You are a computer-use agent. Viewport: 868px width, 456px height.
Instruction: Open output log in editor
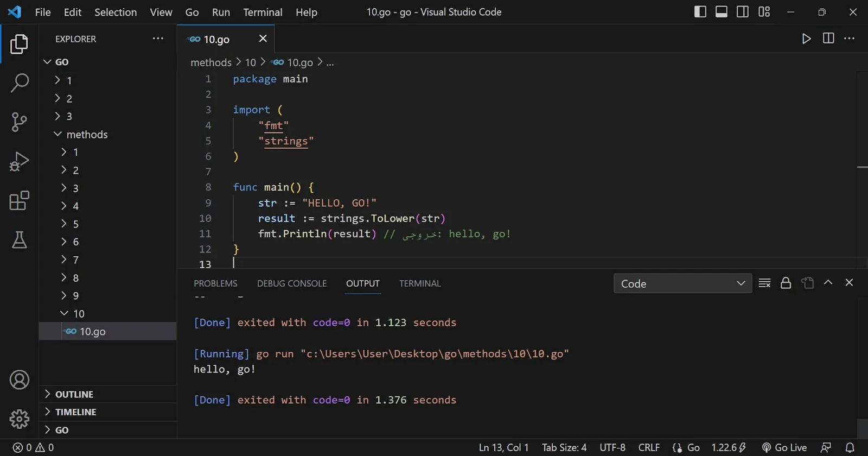tap(807, 283)
